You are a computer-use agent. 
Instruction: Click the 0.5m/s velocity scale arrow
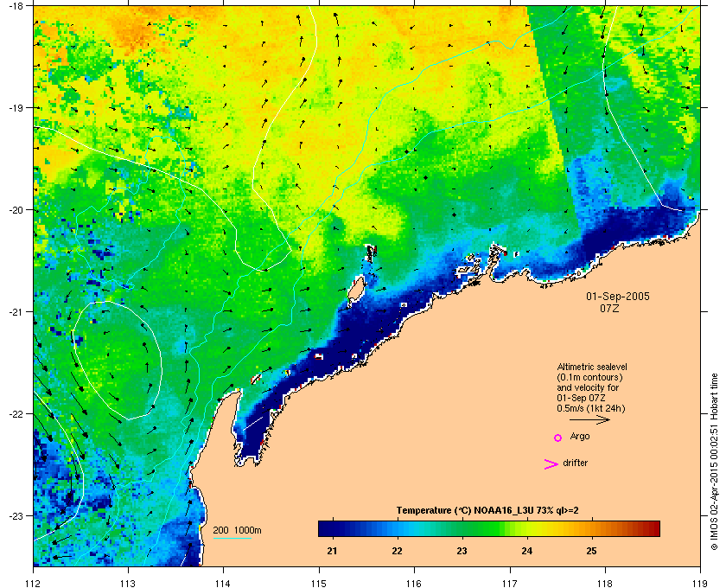(x=589, y=420)
